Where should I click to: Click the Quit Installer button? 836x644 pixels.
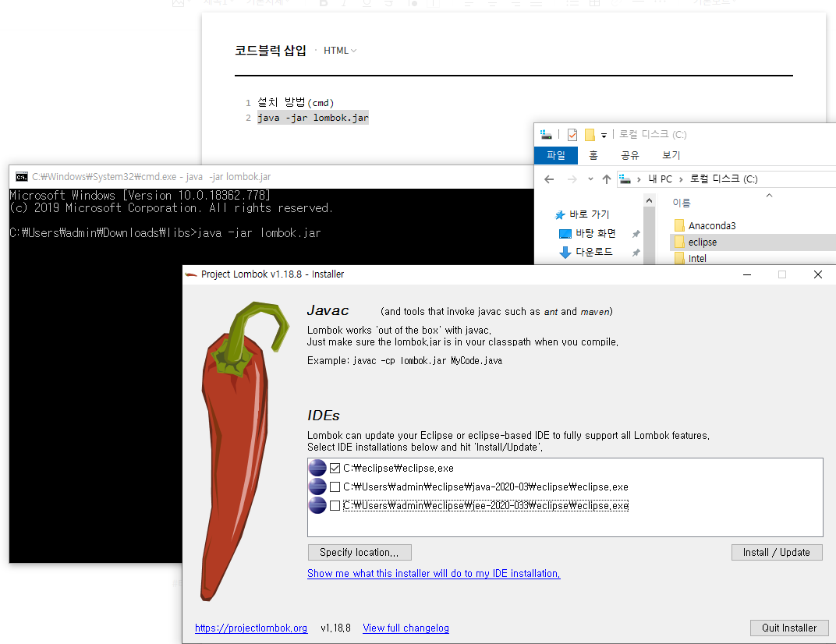click(789, 628)
